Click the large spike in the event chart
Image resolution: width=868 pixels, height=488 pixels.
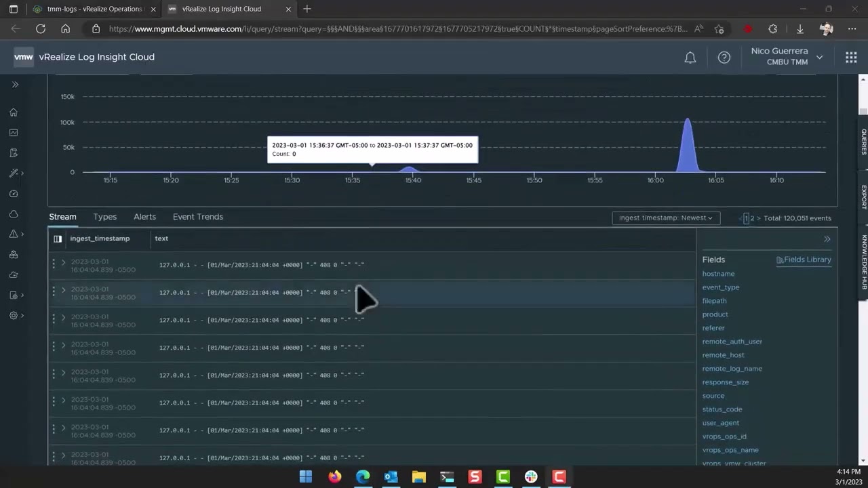[688, 146]
